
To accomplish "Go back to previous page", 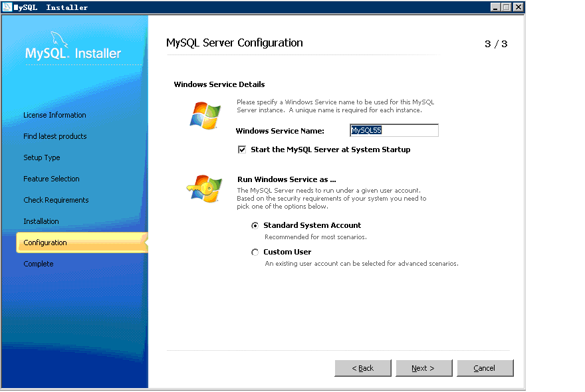I will pyautogui.click(x=363, y=368).
